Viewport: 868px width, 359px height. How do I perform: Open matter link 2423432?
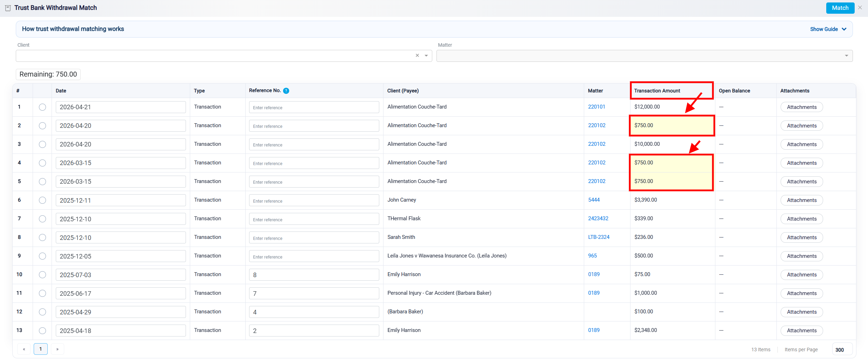pos(598,218)
